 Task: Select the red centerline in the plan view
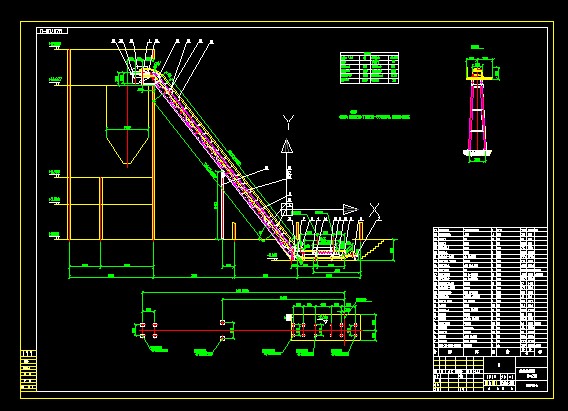(248, 331)
